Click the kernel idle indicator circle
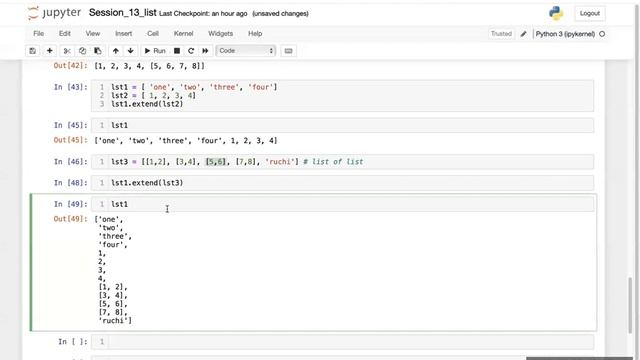Viewport: 640px width, 360px height. (x=602, y=34)
